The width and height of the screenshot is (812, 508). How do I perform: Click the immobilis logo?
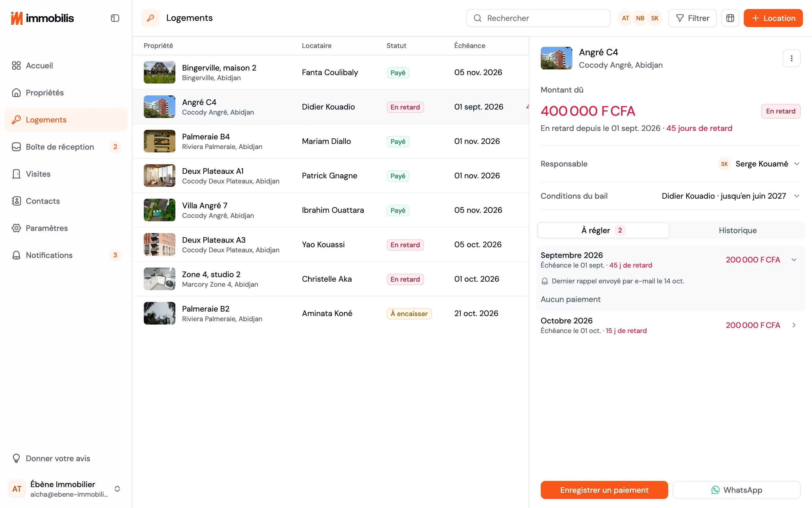click(42, 18)
